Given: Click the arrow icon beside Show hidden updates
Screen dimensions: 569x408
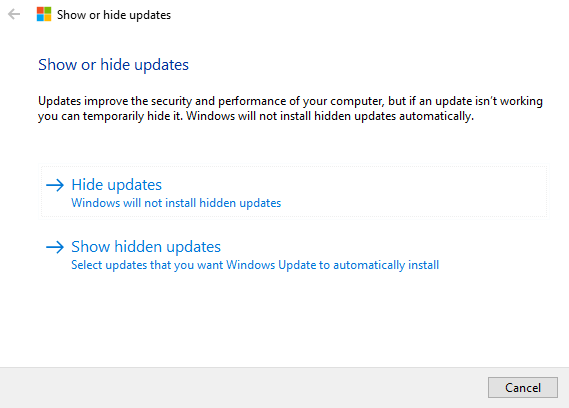Looking at the screenshot, I should [55, 247].
